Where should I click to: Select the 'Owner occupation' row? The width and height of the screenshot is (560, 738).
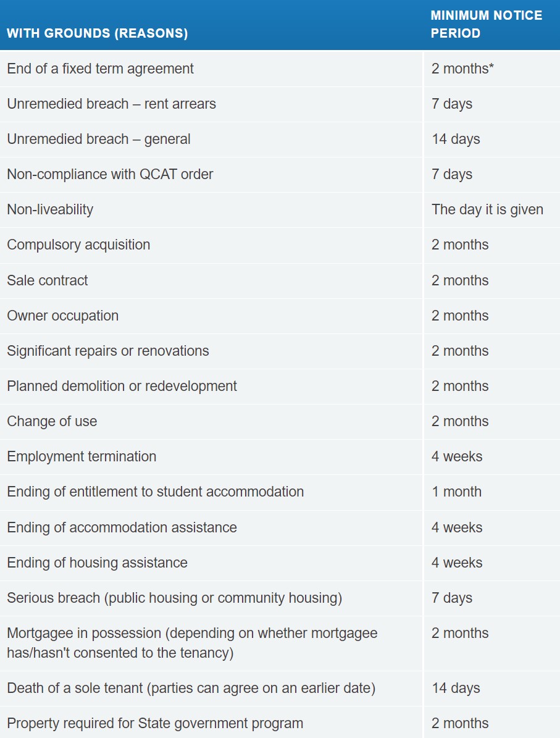[x=280, y=316]
